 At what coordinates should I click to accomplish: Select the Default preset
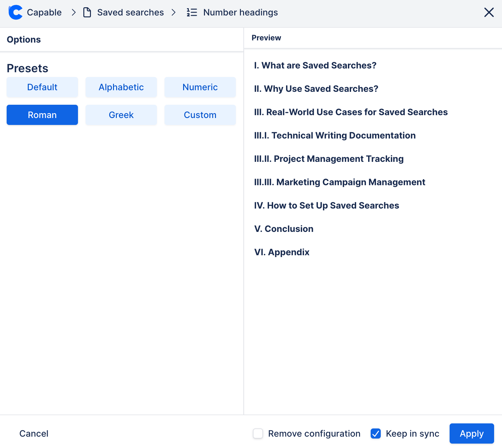(42, 87)
